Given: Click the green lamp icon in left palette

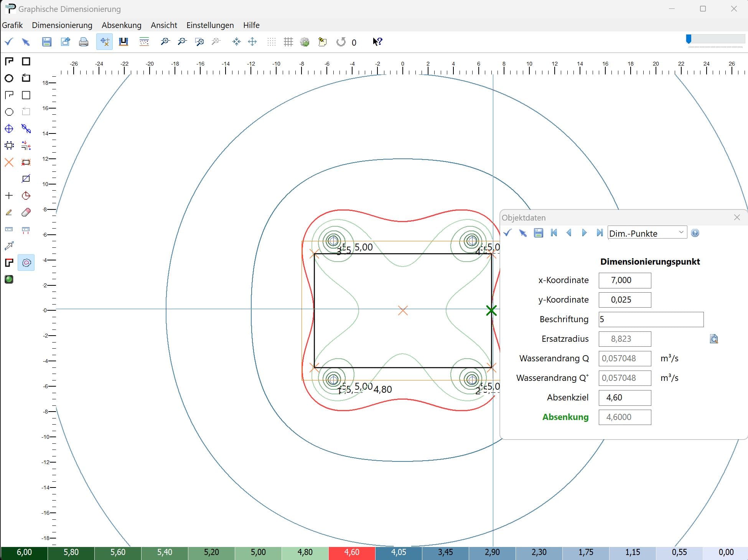Looking at the screenshot, I should [x=9, y=279].
